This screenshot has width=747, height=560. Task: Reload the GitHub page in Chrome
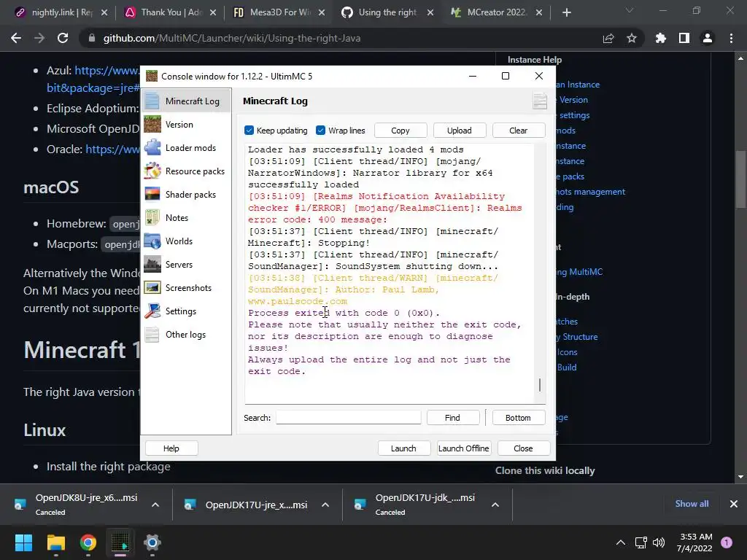click(x=63, y=38)
